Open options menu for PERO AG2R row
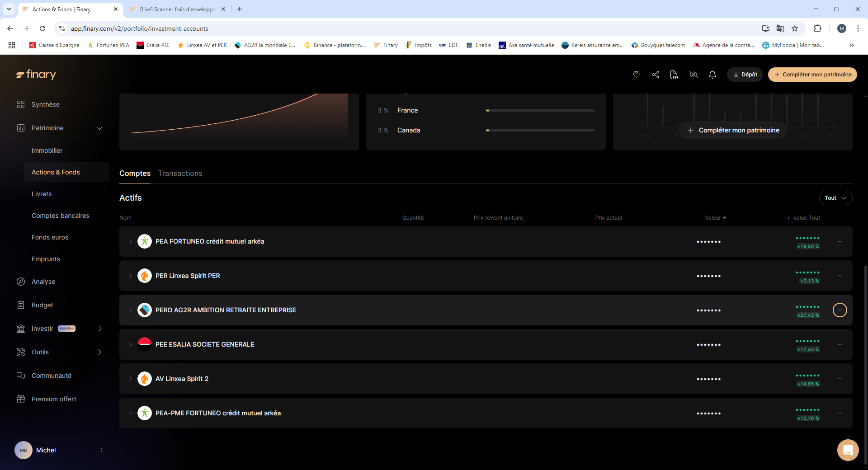Image resolution: width=868 pixels, height=470 pixels. (x=840, y=310)
